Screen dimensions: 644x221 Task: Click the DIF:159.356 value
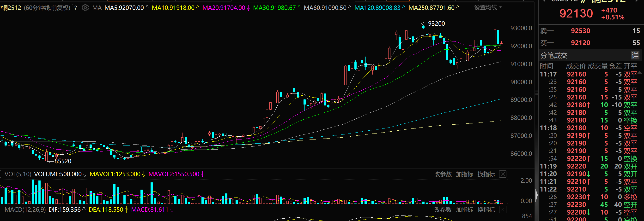pyautogui.click(x=65, y=209)
